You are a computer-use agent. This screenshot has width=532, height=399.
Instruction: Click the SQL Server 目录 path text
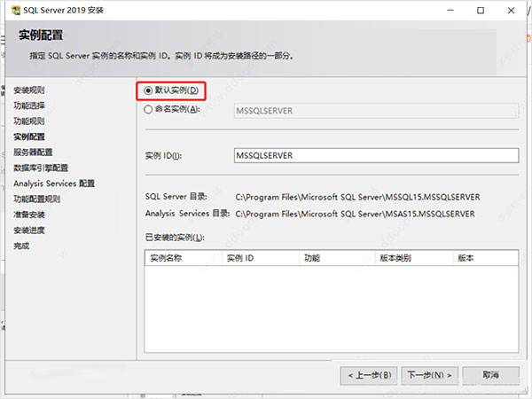[x=357, y=197]
